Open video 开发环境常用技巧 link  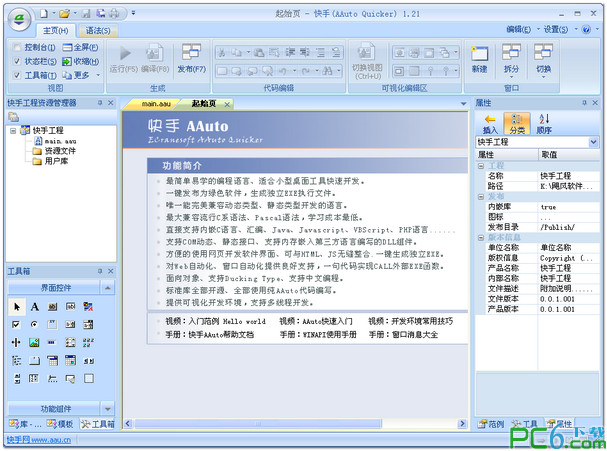click(x=410, y=321)
